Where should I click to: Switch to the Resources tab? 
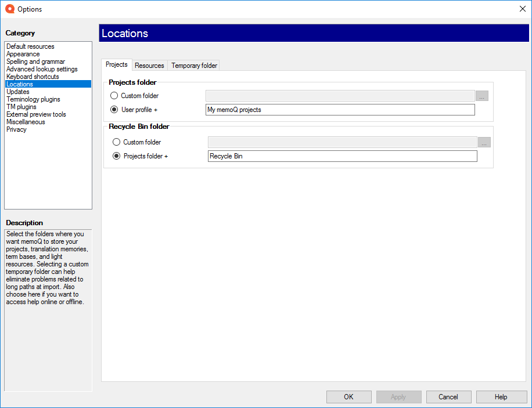click(149, 66)
